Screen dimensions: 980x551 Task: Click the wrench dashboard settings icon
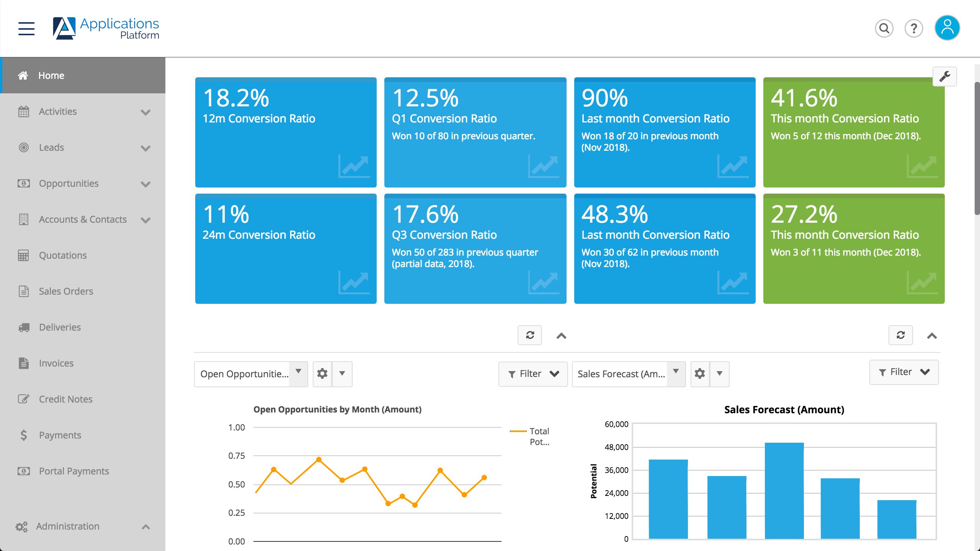point(944,77)
